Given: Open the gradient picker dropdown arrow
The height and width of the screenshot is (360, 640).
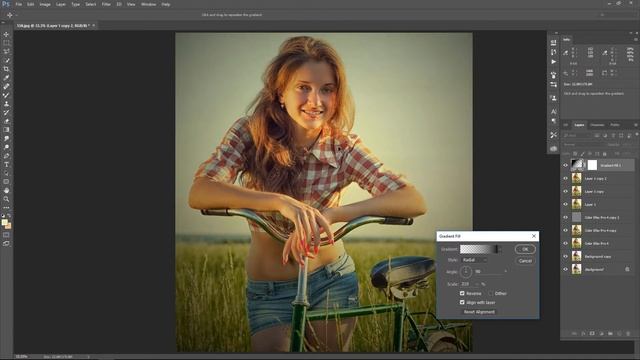Looking at the screenshot, I should click(500, 249).
